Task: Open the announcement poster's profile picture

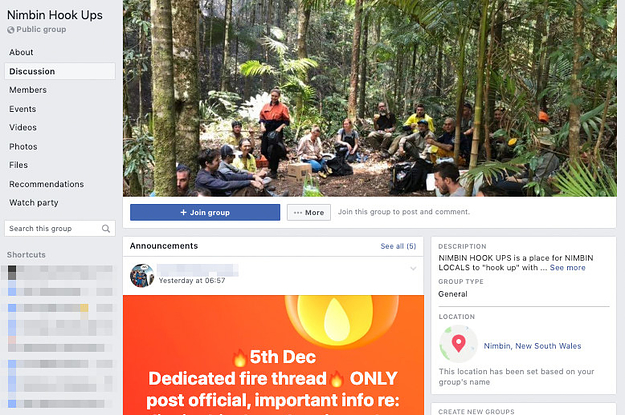Action: pos(142,275)
